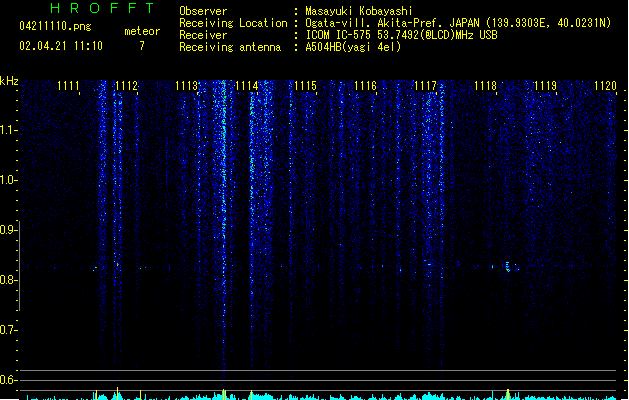This screenshot has height=400, width=629.
Task: Click the 1114 time marker
Action: [x=246, y=86]
